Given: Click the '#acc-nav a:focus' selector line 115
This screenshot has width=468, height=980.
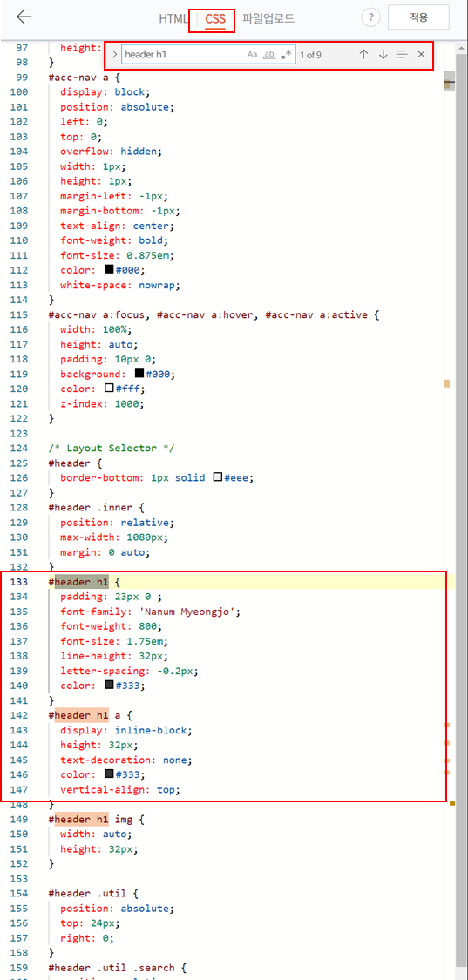Looking at the screenshot, I should tap(214, 315).
